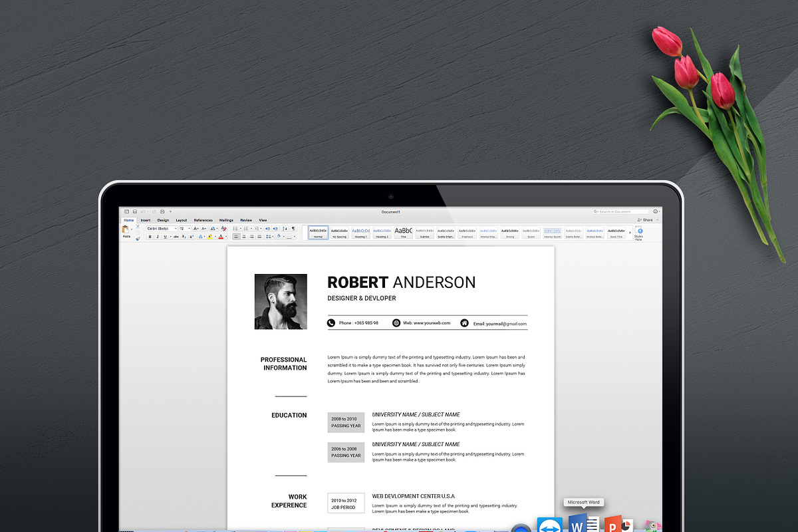Click the Sort A-Z icon

(285, 228)
